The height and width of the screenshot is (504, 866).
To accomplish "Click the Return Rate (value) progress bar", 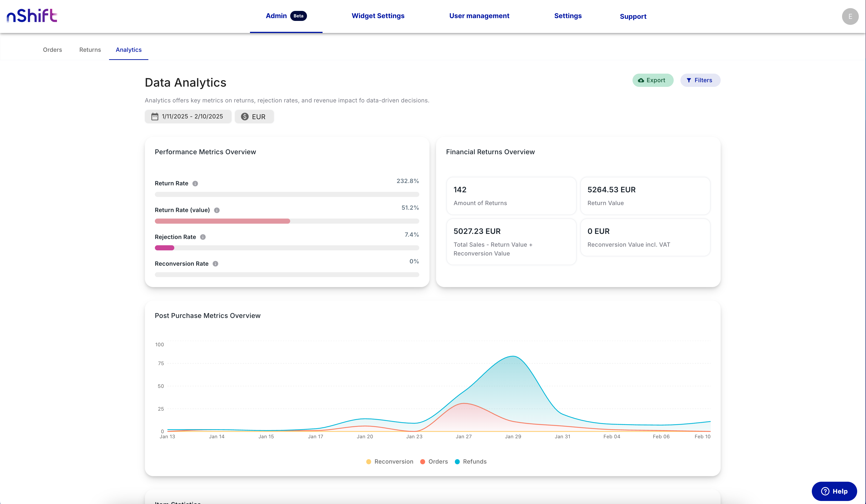I will coord(286,221).
